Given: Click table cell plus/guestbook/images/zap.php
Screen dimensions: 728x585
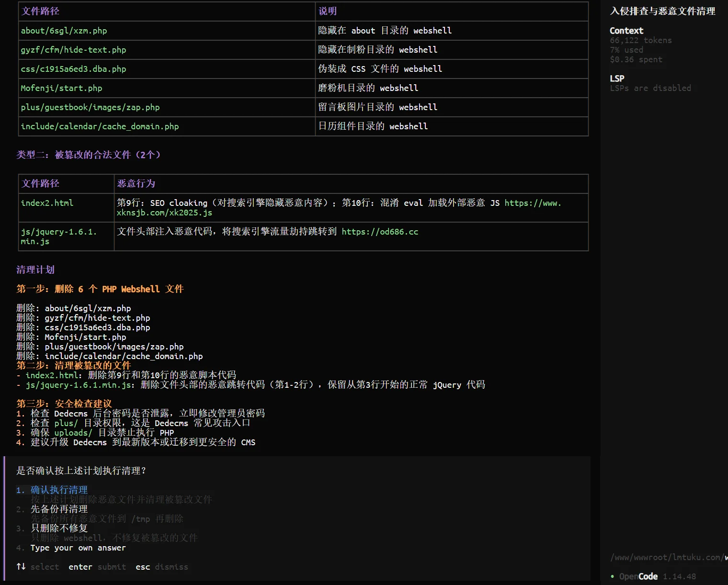Looking at the screenshot, I should coord(90,107).
